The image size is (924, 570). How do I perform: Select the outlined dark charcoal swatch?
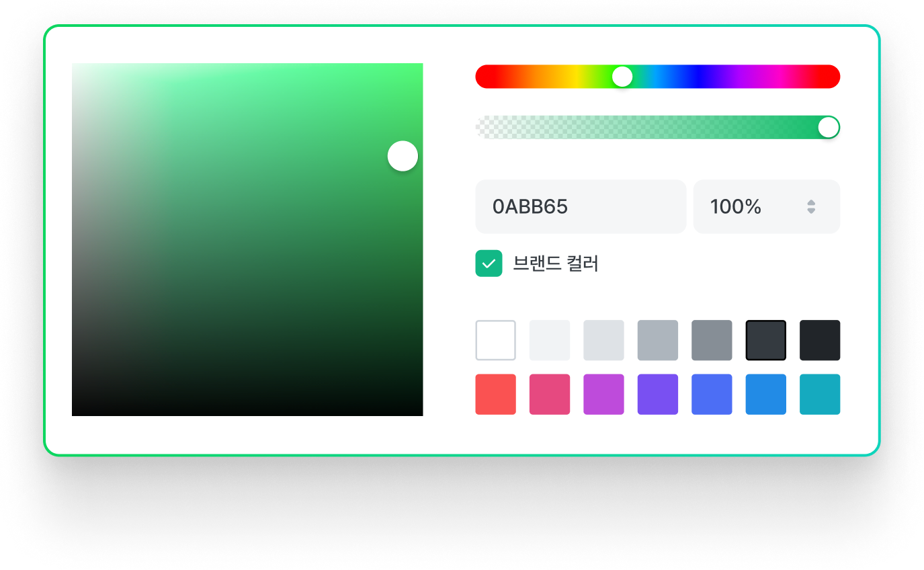(x=765, y=340)
